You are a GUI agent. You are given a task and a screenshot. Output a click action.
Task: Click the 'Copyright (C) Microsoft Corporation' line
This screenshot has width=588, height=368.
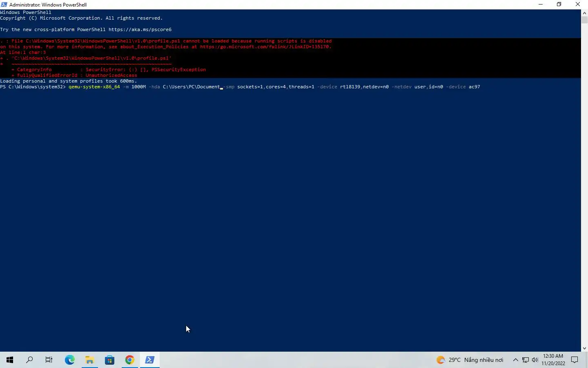click(x=81, y=18)
